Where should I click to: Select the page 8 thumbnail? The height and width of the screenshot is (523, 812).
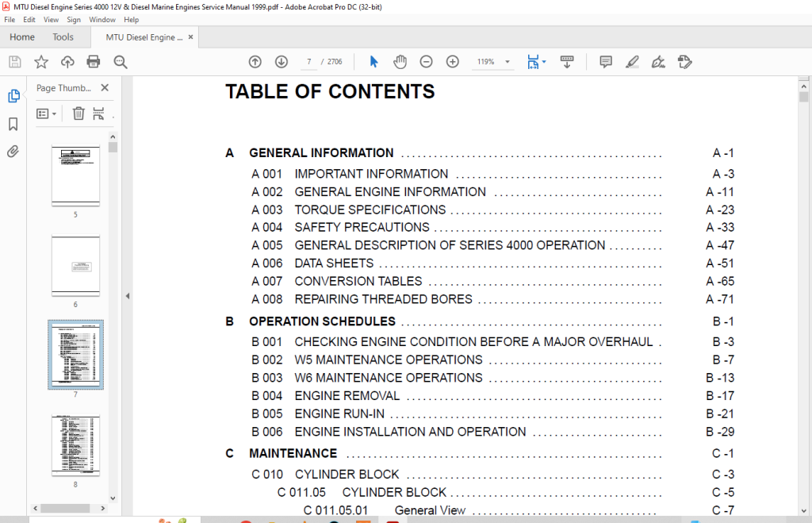[75, 445]
